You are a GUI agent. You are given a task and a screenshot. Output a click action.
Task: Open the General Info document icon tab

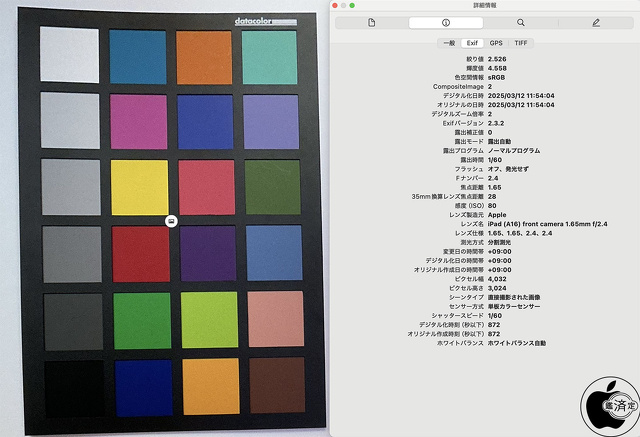tap(371, 22)
